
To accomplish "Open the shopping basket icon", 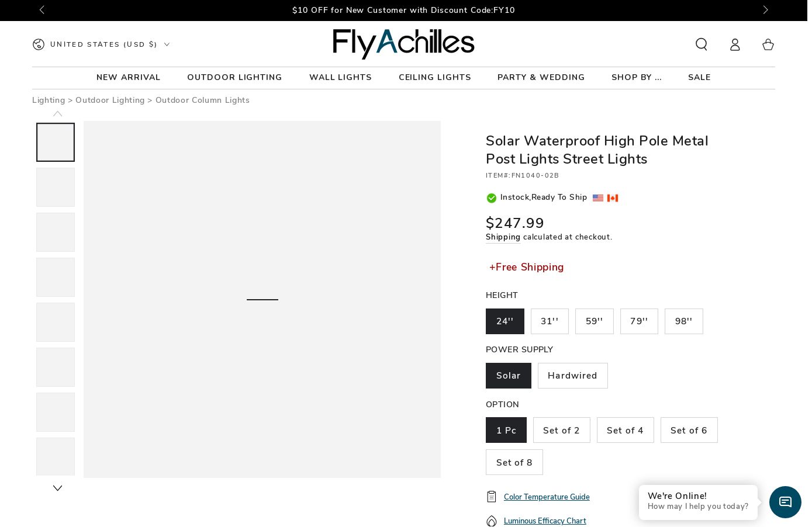I will [x=768, y=44].
